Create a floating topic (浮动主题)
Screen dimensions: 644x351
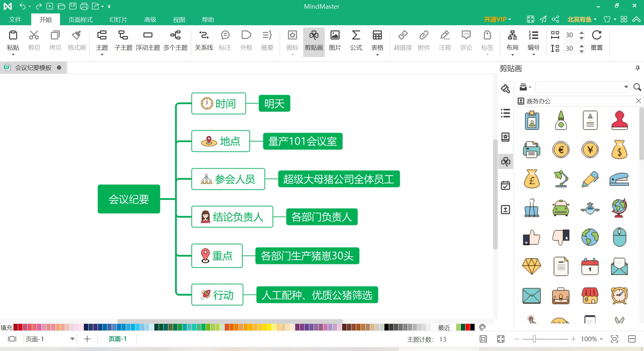click(x=148, y=40)
